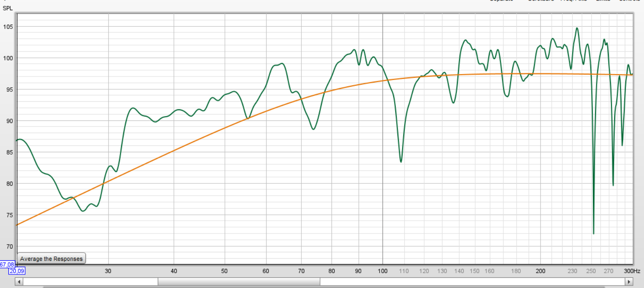
Task: Click the SPL axis label
Action: tap(8, 8)
